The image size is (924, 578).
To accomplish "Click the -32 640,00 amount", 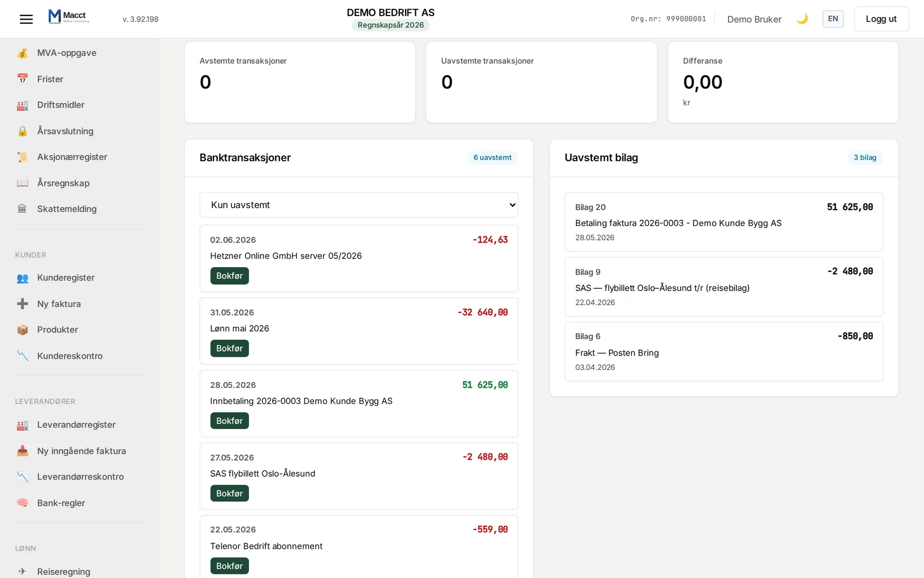I will (x=483, y=312).
